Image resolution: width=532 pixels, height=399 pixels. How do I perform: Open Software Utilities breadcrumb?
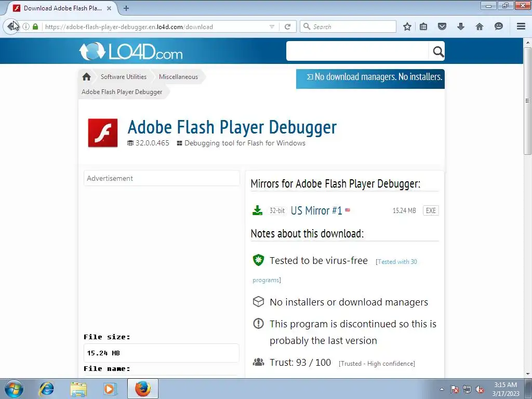pos(124,77)
